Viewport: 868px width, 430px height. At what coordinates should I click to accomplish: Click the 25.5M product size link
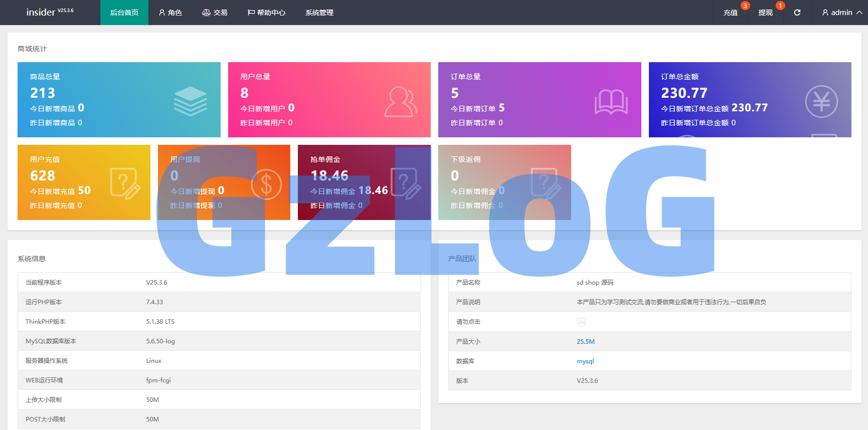[x=585, y=342]
